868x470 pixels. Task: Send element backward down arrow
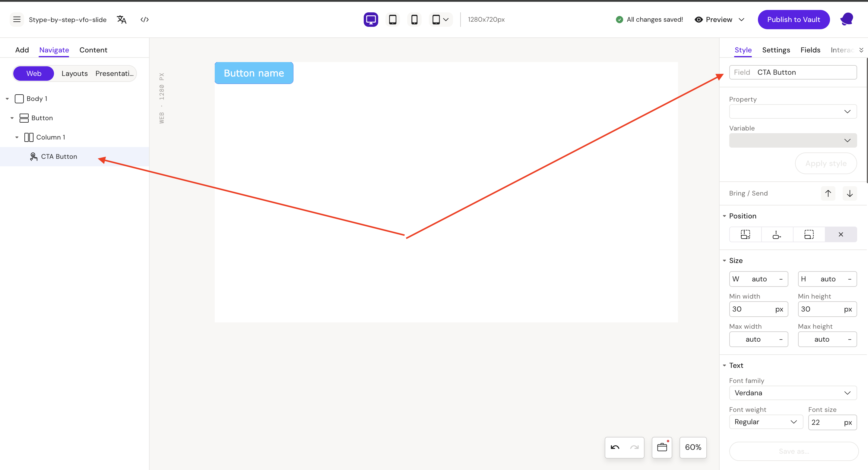coord(850,193)
